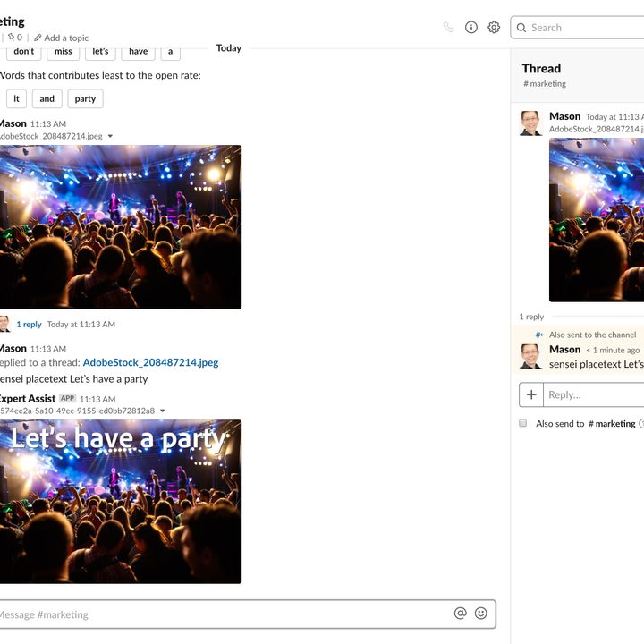Image resolution: width=644 pixels, height=644 pixels.
Task: Open the concert photo in Thread panel
Action: pos(597,220)
